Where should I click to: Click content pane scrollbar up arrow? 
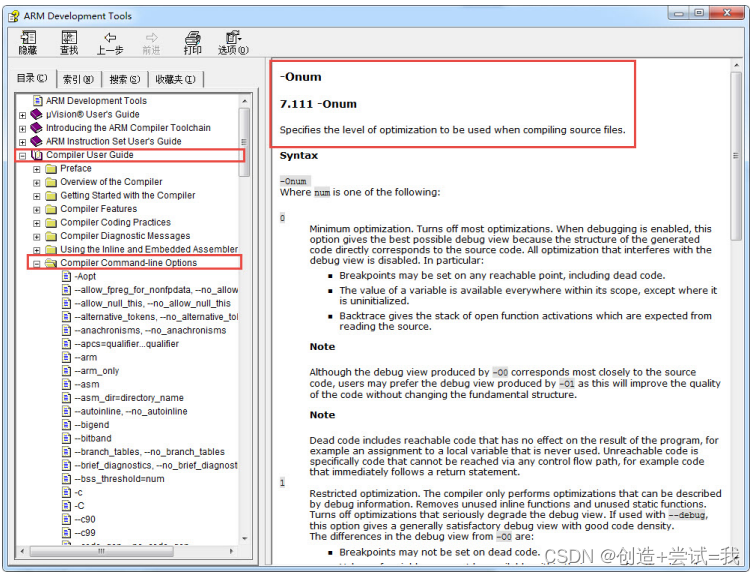pos(736,65)
